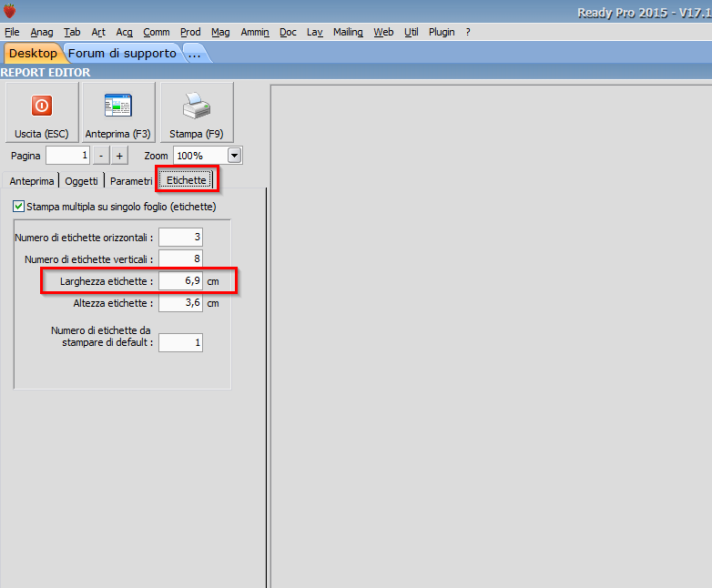Viewport: 712px width, 588px height.
Task: Open the Ammin menu
Action: (x=255, y=32)
